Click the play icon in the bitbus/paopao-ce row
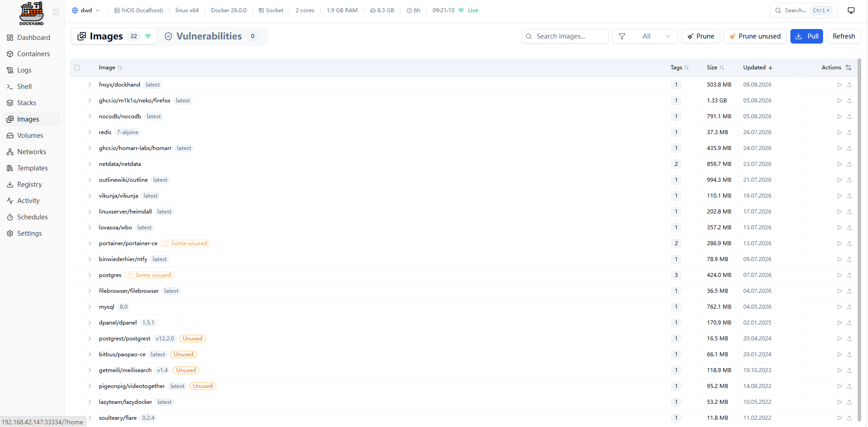The width and height of the screenshot is (868, 427). 839,354
